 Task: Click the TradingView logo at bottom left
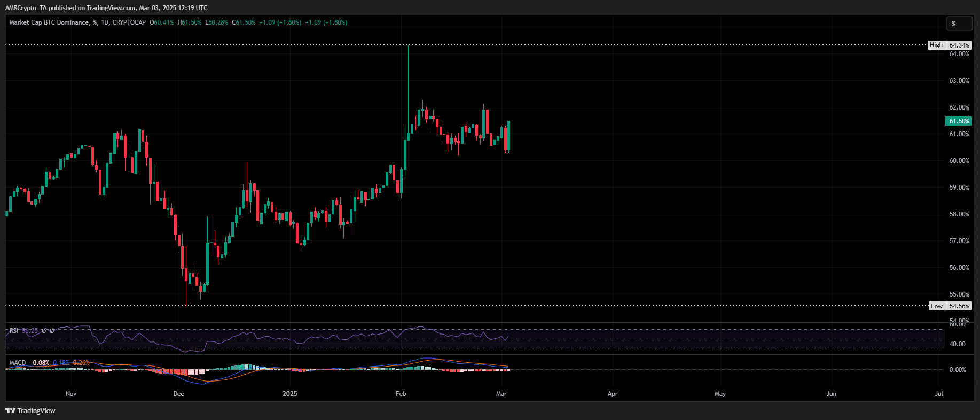(30, 410)
